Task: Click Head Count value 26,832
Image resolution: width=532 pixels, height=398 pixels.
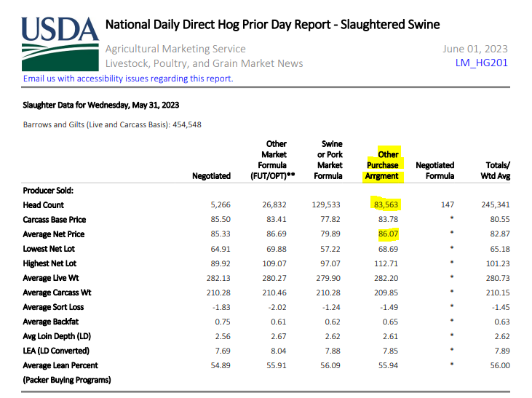Action: (x=274, y=204)
